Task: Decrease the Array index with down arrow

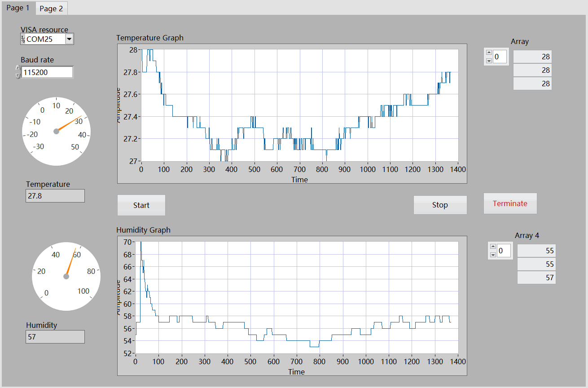Action: pyautogui.click(x=489, y=61)
